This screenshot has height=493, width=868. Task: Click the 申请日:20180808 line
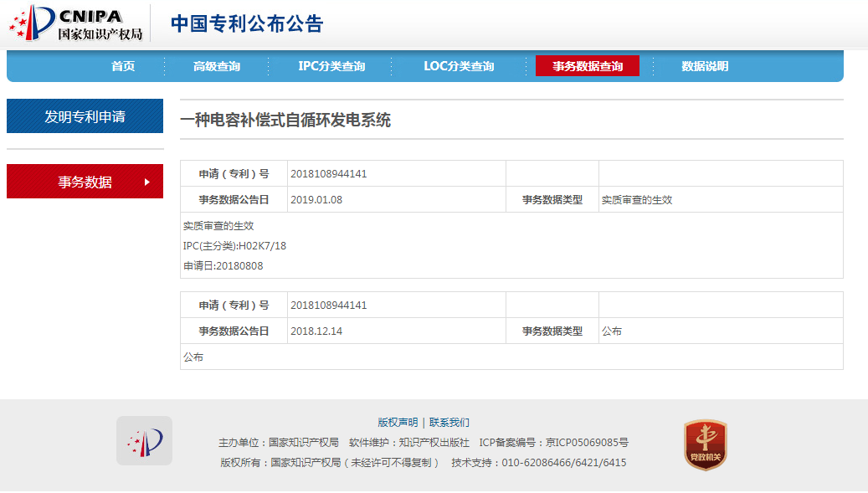pos(223,266)
